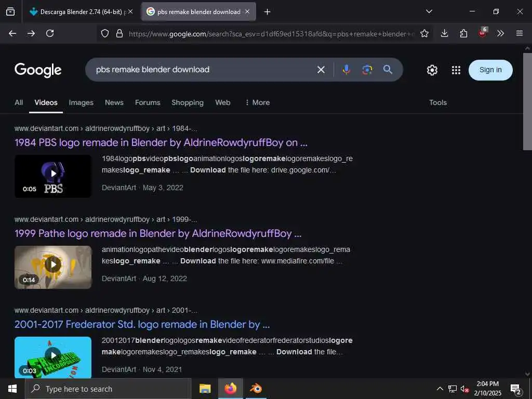Show site security padlock info
The height and width of the screenshot is (399, 532).
119,33
